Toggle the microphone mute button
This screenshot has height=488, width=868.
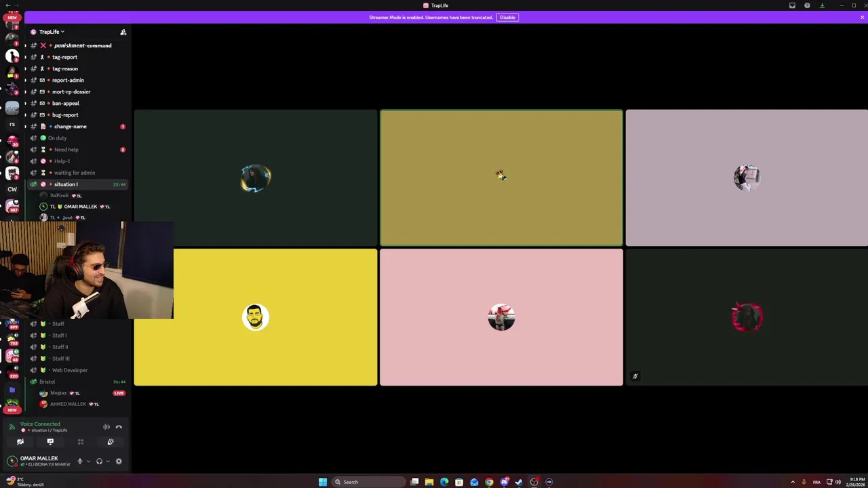pos(80,461)
